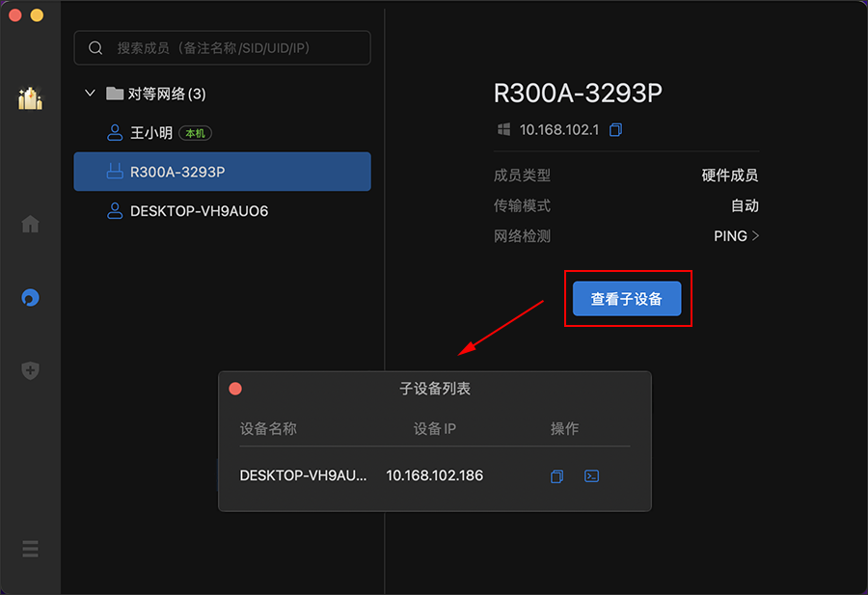This screenshot has height=595, width=868.
Task: Close the 子设备列表 dialog
Action: click(x=235, y=389)
